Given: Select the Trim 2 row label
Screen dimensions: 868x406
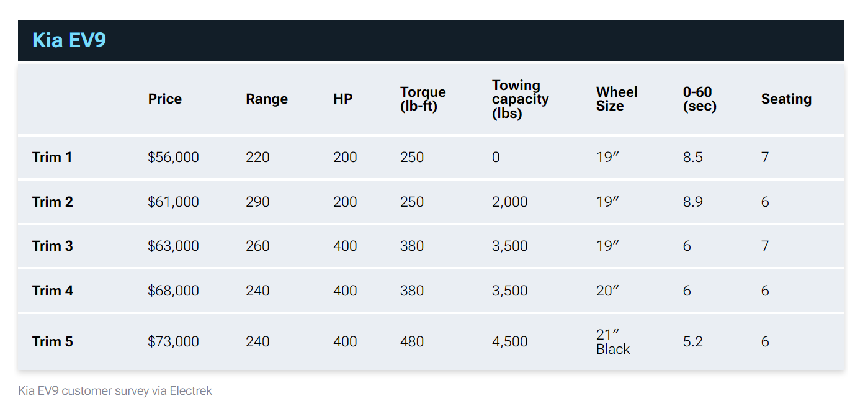Looking at the screenshot, I should point(53,202).
